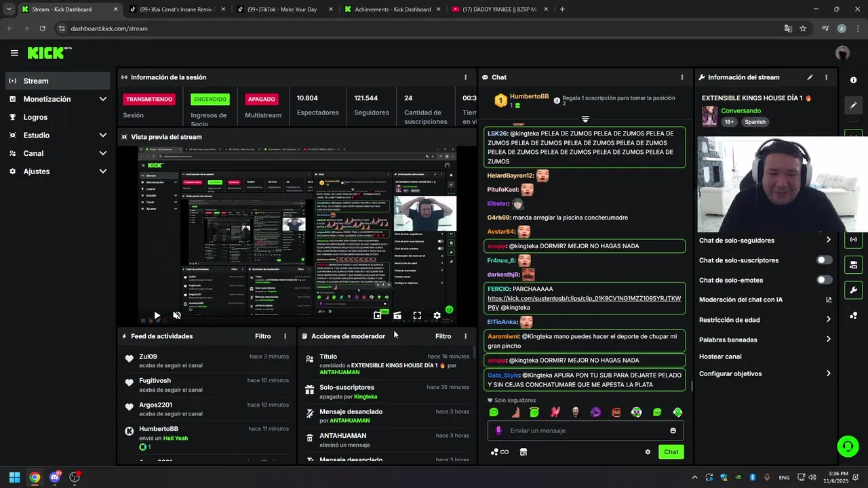Open chat settings gear icon
Image resolution: width=868 pixels, height=488 pixels.
click(x=648, y=452)
